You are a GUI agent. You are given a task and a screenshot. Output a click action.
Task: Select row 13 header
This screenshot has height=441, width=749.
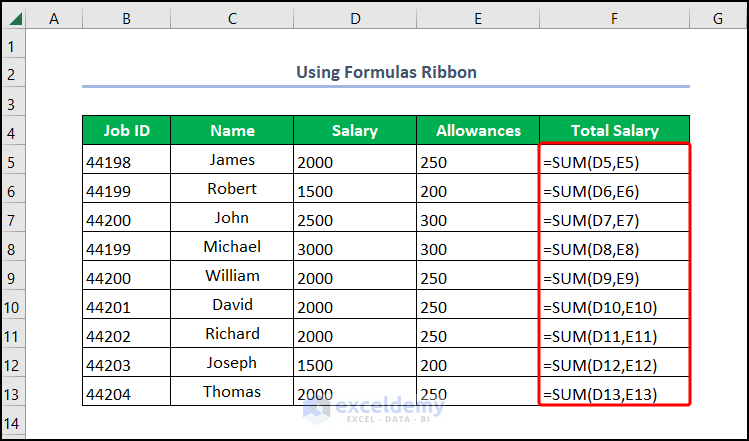pos(12,392)
